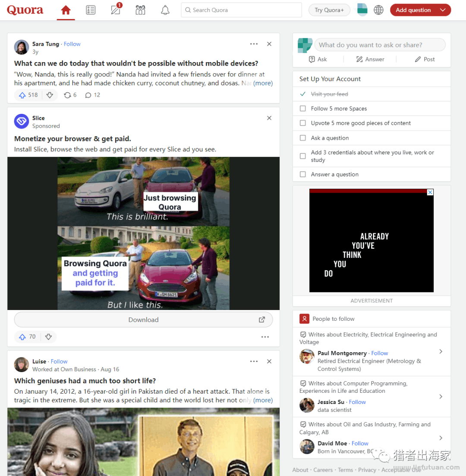Click the Quora logo
Viewport: 466px width, 476px height.
[25, 10]
